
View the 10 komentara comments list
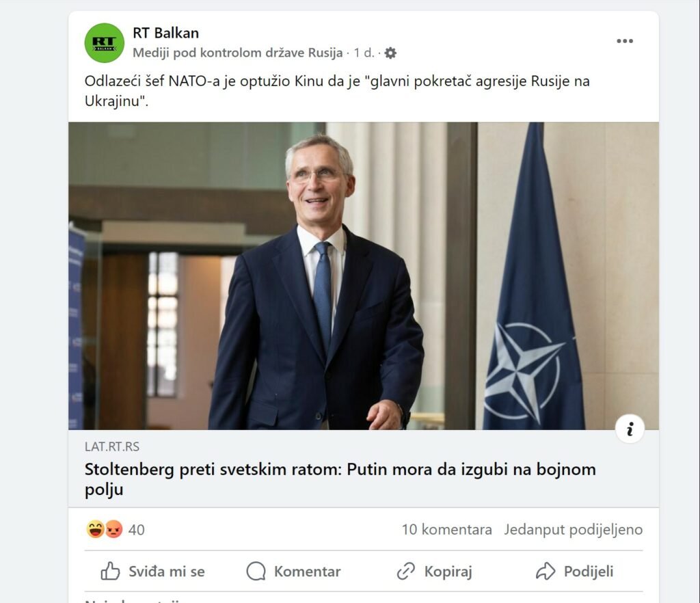pos(447,529)
